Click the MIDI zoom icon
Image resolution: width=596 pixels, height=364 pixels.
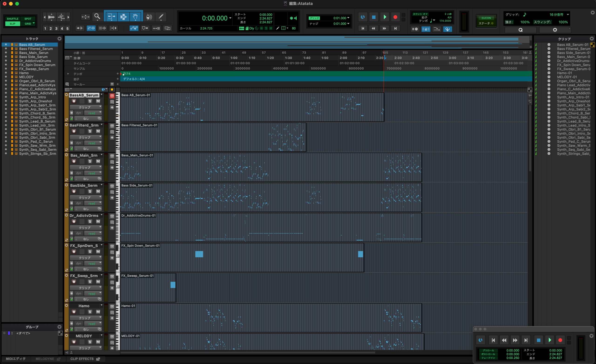pyautogui.click(x=61, y=17)
